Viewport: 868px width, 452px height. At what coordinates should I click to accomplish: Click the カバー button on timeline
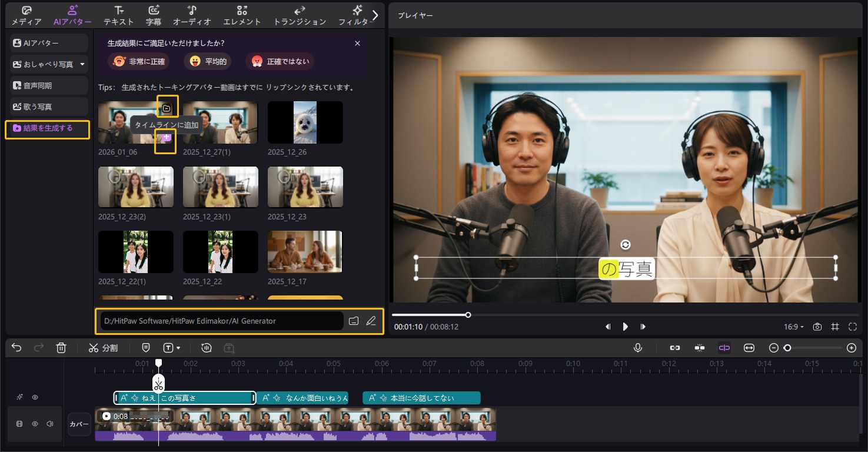click(79, 424)
